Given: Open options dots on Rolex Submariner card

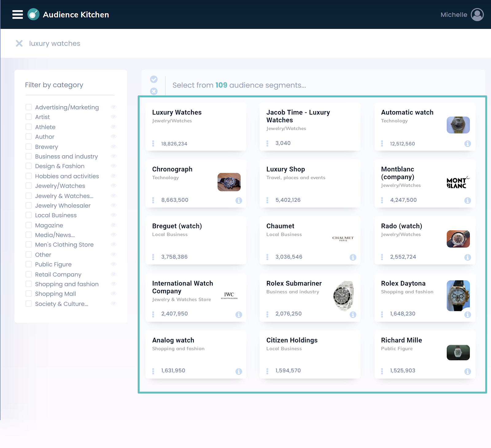Looking at the screenshot, I should (x=267, y=314).
